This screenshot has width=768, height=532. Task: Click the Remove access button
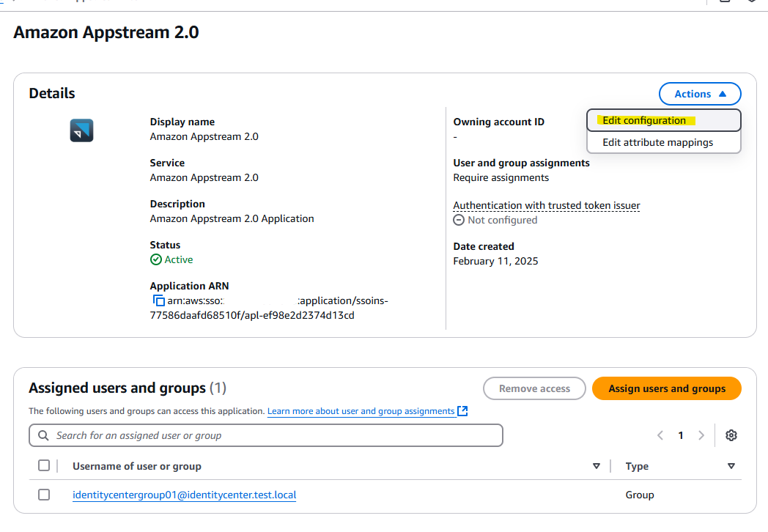pos(534,388)
